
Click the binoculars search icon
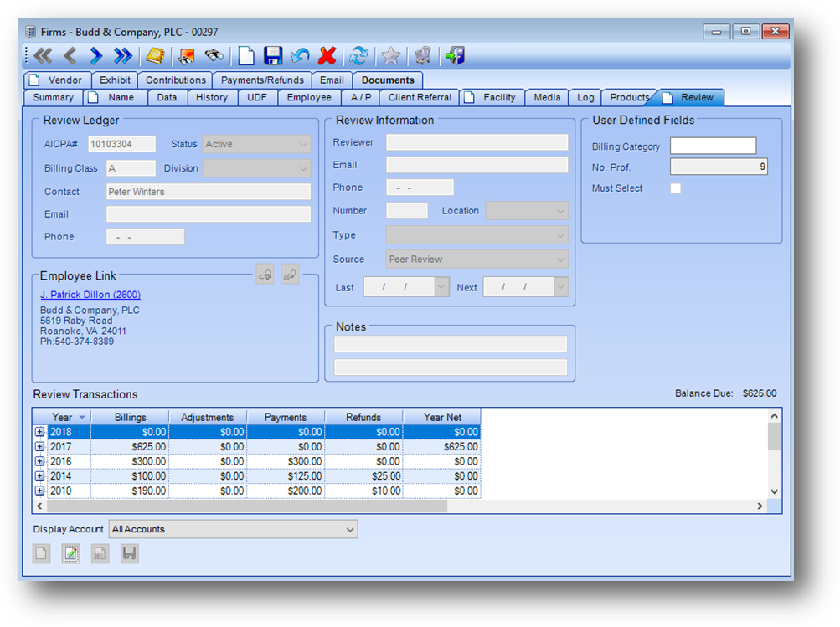click(214, 56)
